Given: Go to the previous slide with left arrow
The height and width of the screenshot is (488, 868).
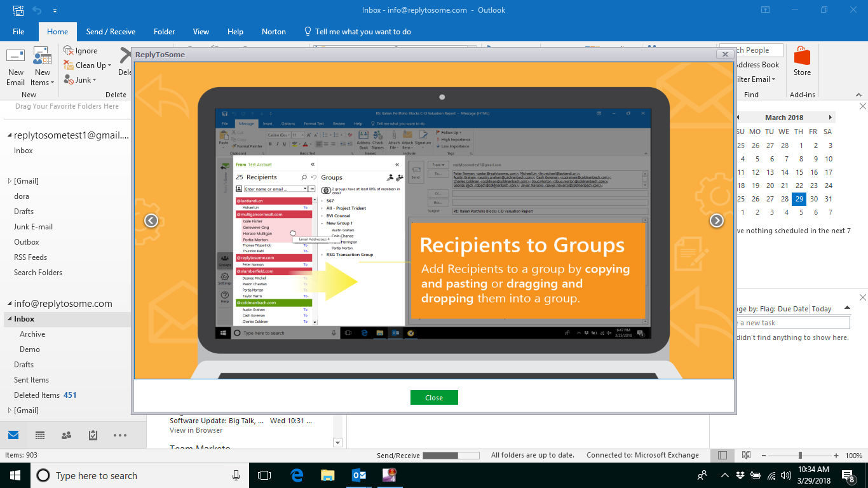Looking at the screenshot, I should (151, 220).
